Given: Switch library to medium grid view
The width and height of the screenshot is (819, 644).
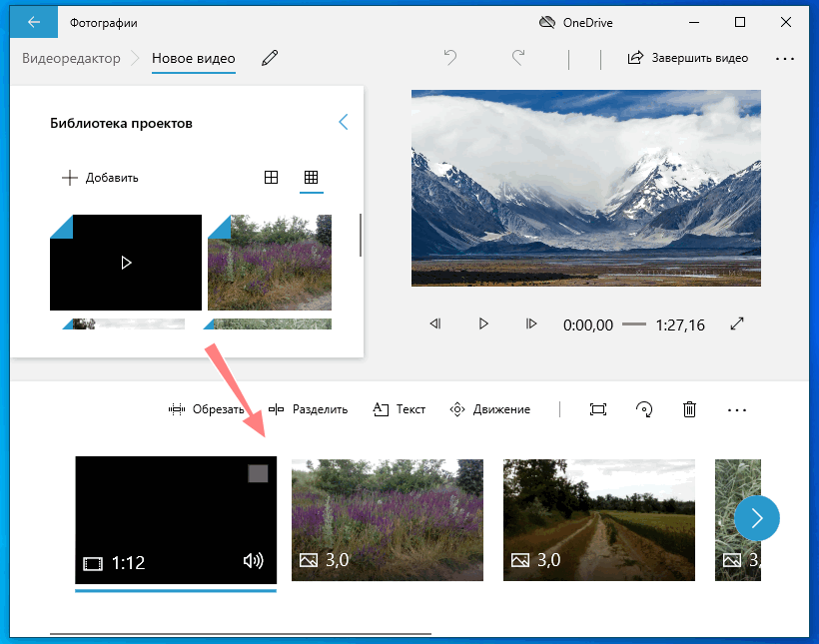Looking at the screenshot, I should click(x=271, y=178).
